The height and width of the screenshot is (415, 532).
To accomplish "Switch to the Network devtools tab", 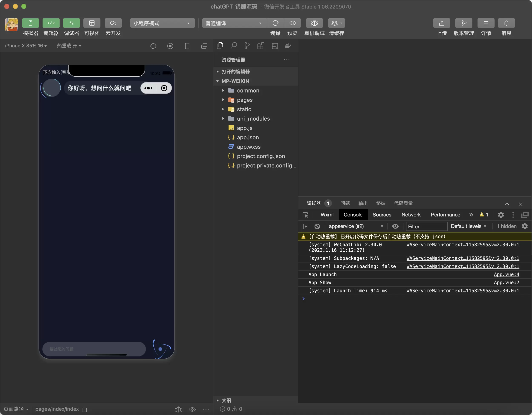I will [411, 215].
